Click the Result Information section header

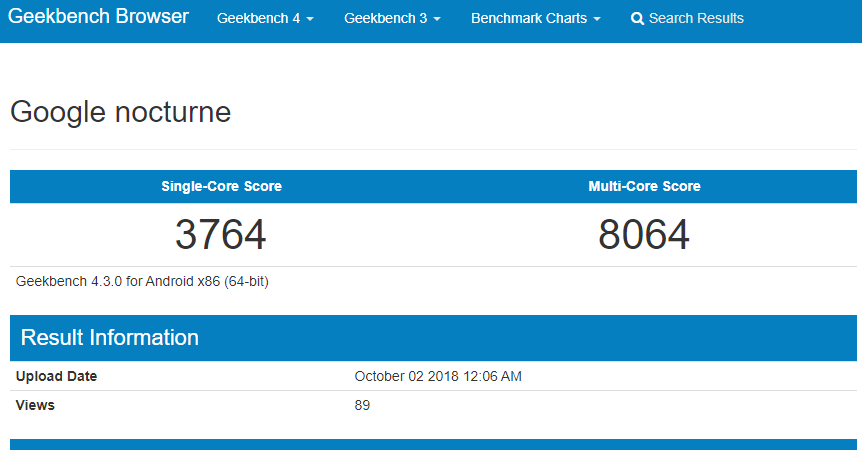433,338
